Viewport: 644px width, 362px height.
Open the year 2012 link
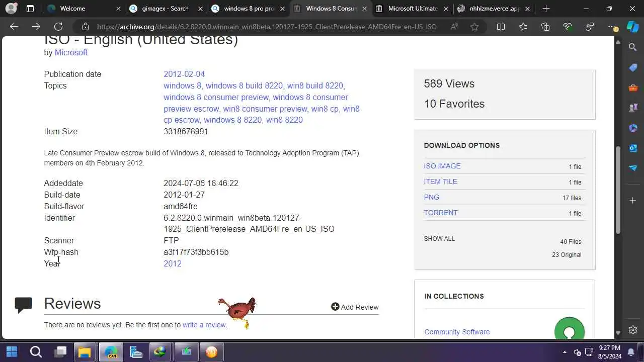pyautogui.click(x=173, y=263)
